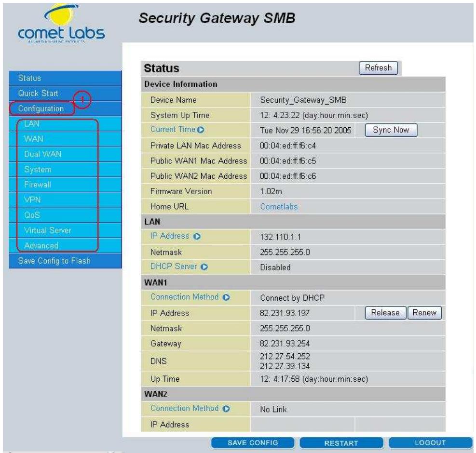Click arrow icon next to DHCP Server
This screenshot has height=453, width=476.
coord(204,266)
